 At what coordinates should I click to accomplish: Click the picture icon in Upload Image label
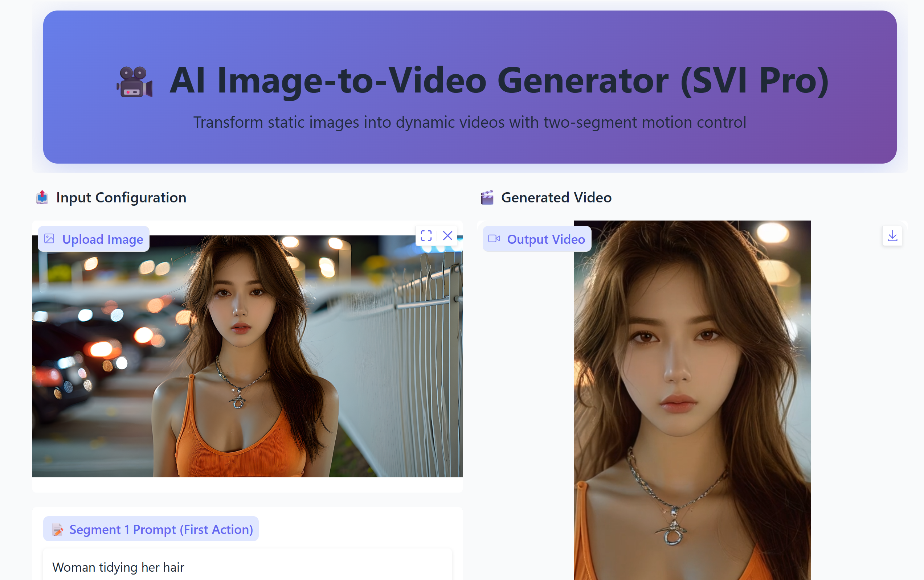click(49, 239)
